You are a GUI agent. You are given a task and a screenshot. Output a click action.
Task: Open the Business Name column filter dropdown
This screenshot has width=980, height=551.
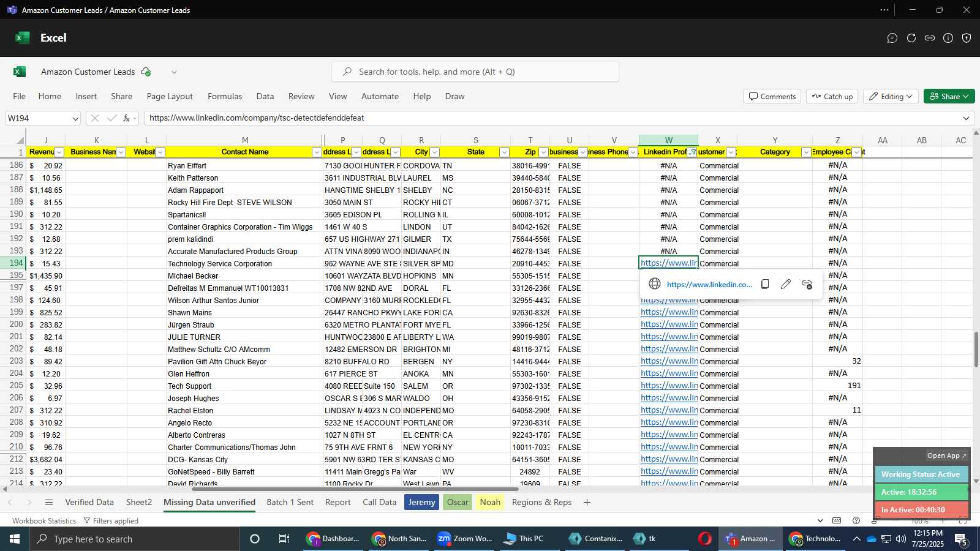[x=121, y=152]
